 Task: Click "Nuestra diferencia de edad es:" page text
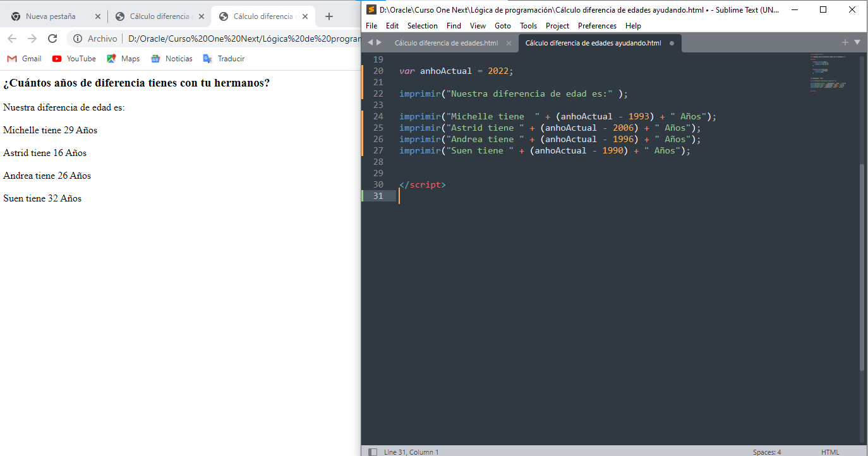[64, 107]
